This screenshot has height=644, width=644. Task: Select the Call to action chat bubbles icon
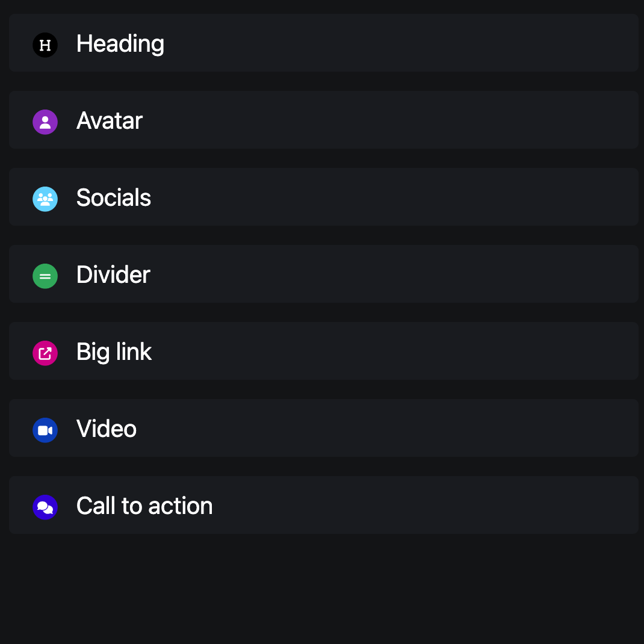tap(45, 507)
